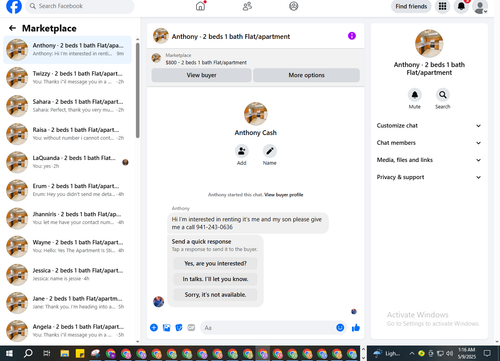Open the account profile menu
The image size is (500, 361).
480,7
